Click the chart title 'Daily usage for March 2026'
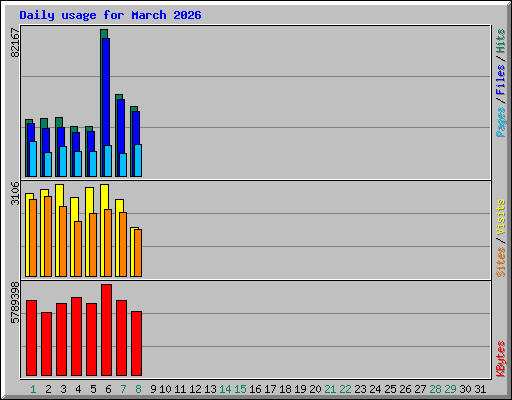The height and width of the screenshot is (400, 512). (110, 15)
